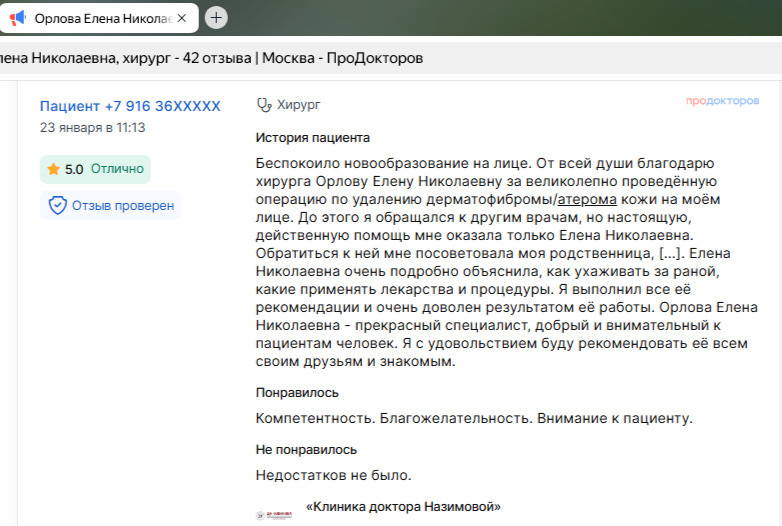This screenshot has width=782, height=526.
Task: Select the Хирург specialty label
Action: 299,104
